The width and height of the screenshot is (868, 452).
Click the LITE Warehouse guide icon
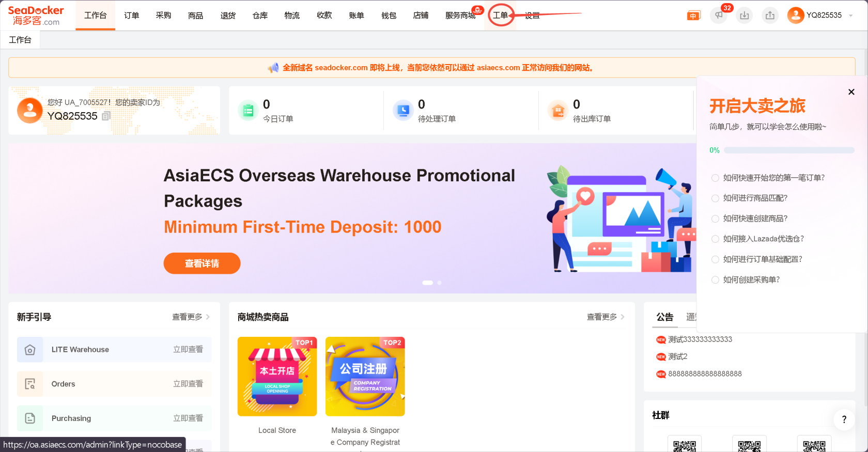click(30, 350)
